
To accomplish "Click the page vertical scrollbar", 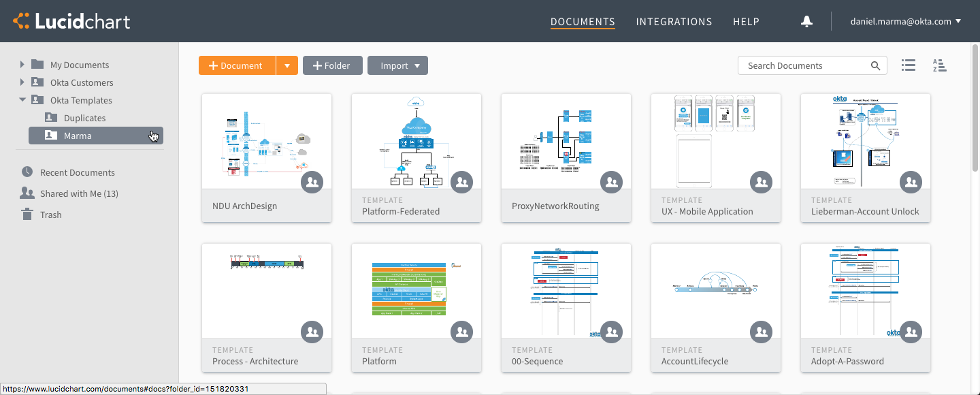I will pos(976,109).
